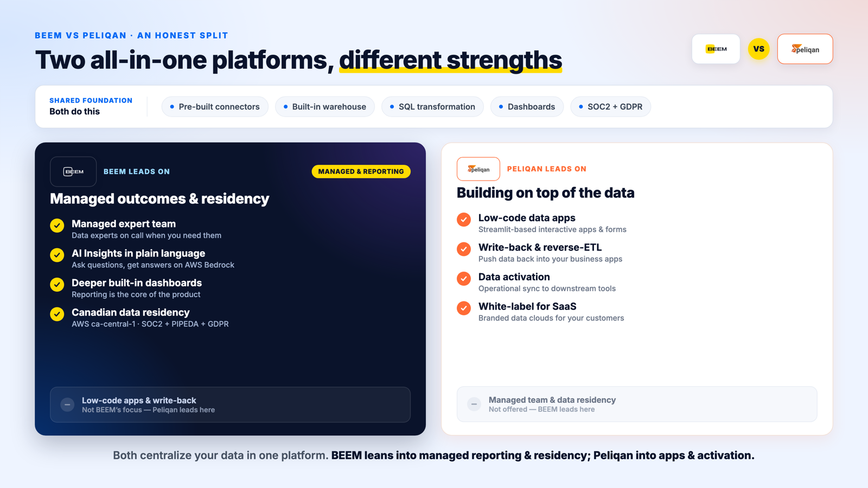Click 'Push data back into your business apps'

pos(550,259)
